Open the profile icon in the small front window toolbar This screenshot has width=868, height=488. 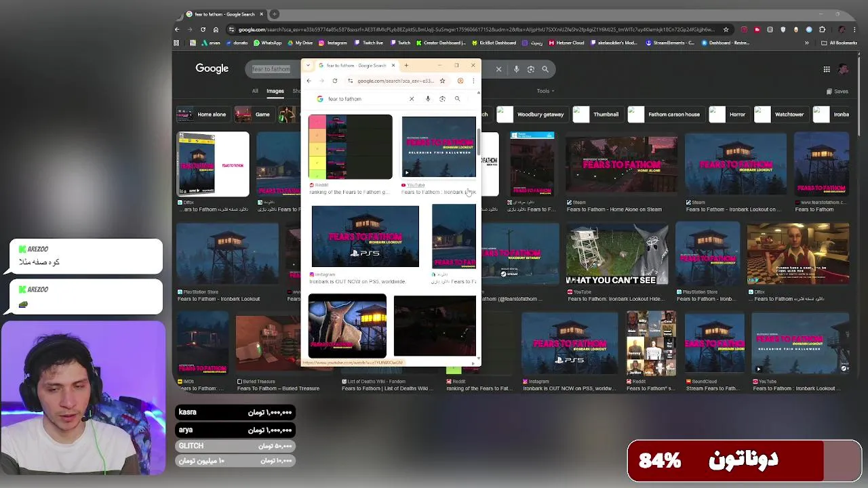click(460, 81)
